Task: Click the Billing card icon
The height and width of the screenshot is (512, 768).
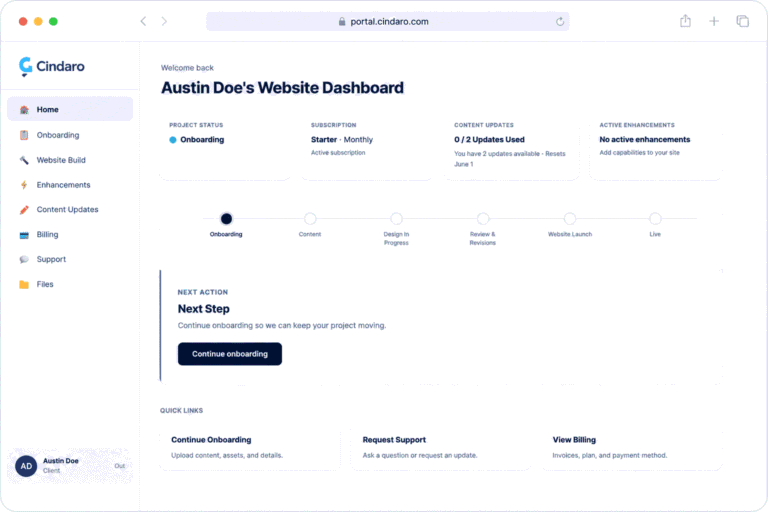Action: pos(24,235)
